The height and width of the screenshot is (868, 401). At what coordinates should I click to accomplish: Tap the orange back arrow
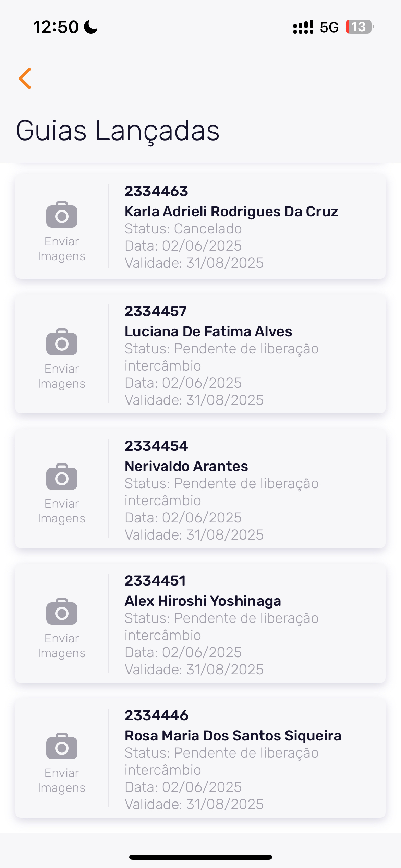(x=25, y=79)
